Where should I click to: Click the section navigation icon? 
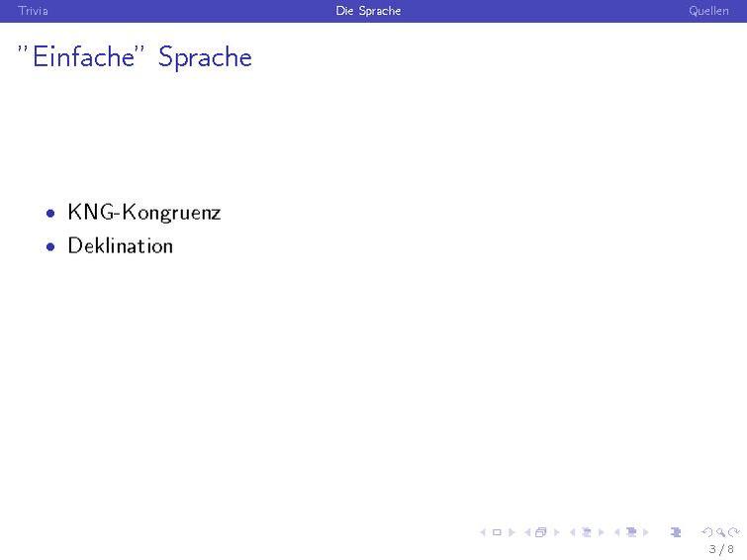631,532
